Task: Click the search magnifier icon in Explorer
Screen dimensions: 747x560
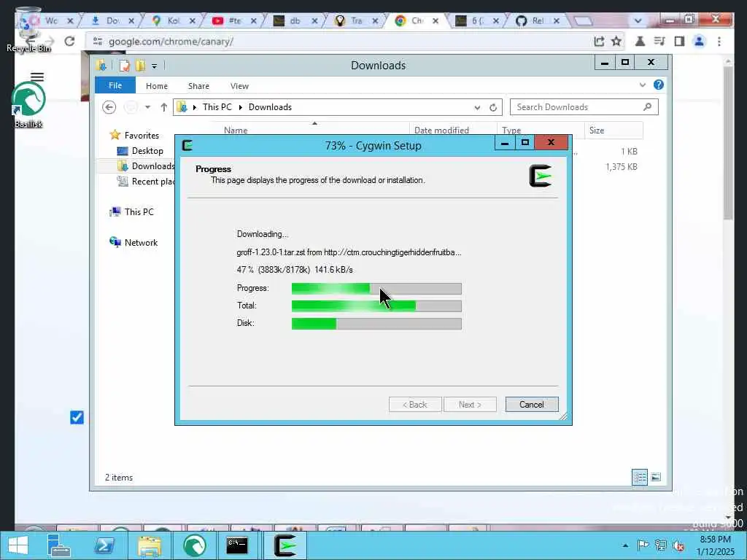Action: pyautogui.click(x=647, y=106)
